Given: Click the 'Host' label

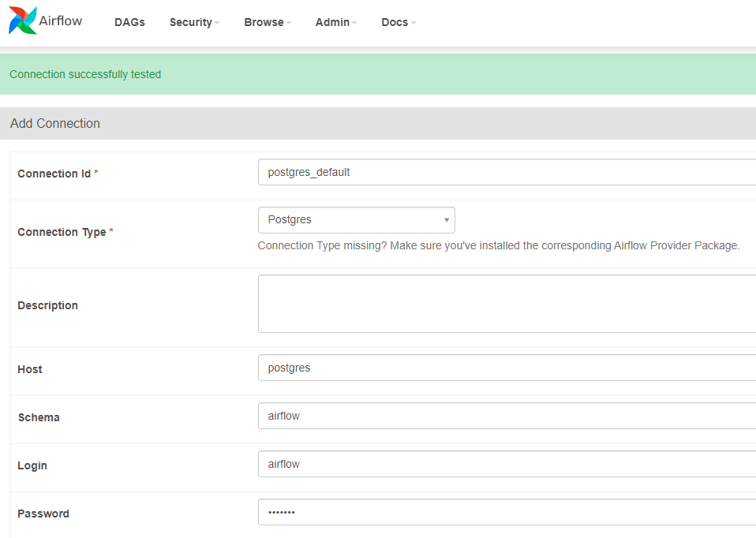Looking at the screenshot, I should (x=30, y=369).
